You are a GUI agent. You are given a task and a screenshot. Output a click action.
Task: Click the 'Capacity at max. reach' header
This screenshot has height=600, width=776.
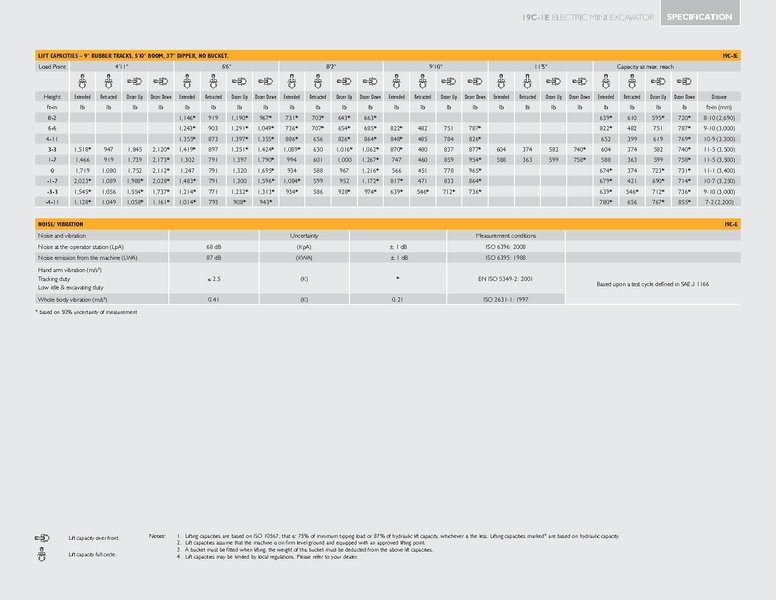[x=645, y=66]
